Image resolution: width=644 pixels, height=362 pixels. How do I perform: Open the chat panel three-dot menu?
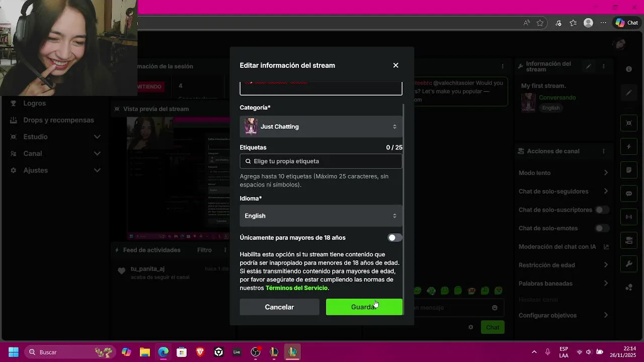point(502,66)
